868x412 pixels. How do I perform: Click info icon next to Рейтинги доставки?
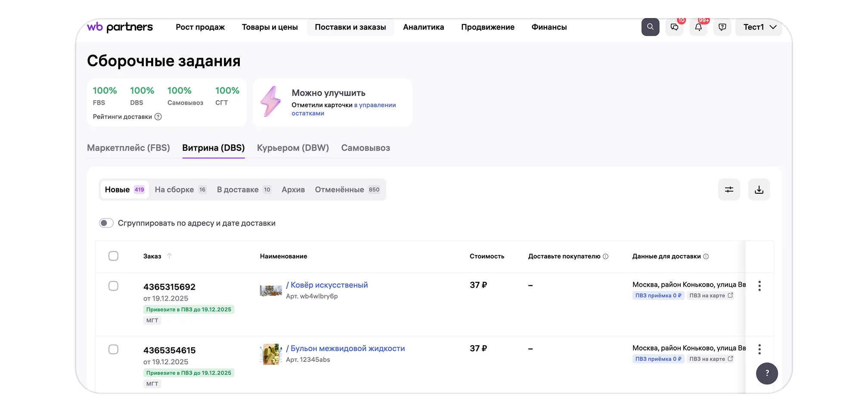pyautogui.click(x=158, y=117)
